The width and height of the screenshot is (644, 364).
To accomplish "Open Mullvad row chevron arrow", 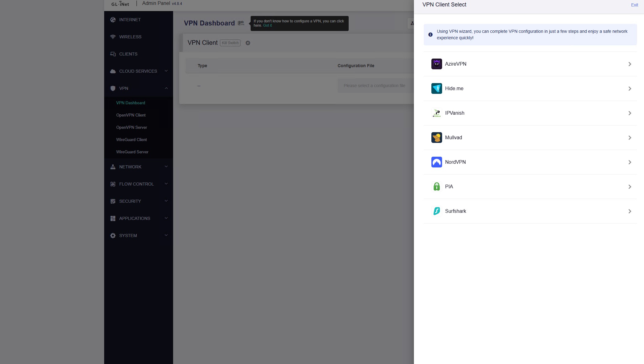I will [630, 138].
